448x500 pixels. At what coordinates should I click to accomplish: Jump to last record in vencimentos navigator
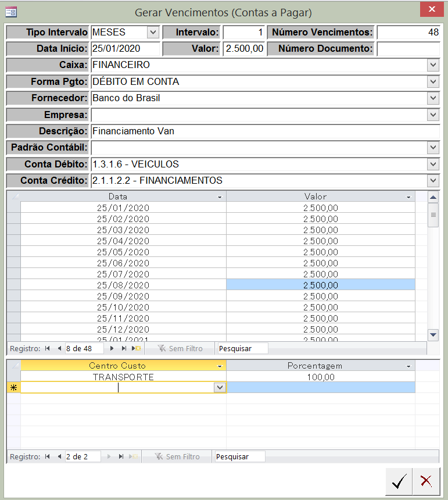click(x=123, y=348)
